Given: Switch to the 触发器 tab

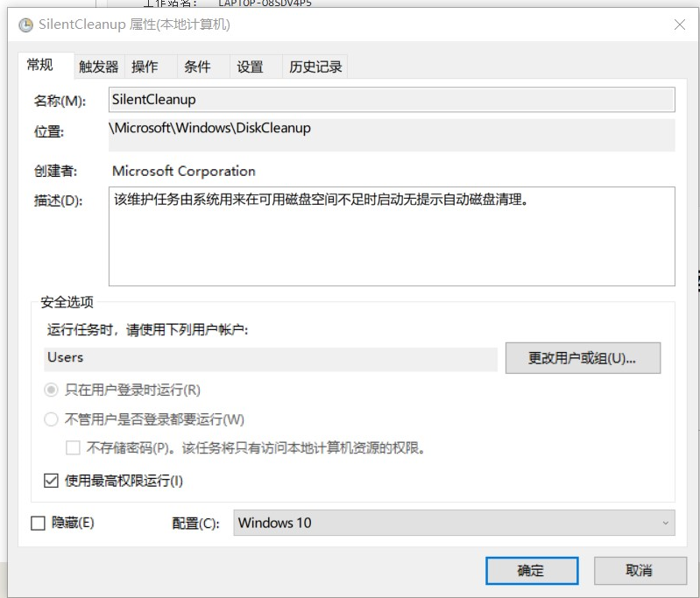Looking at the screenshot, I should [99, 67].
